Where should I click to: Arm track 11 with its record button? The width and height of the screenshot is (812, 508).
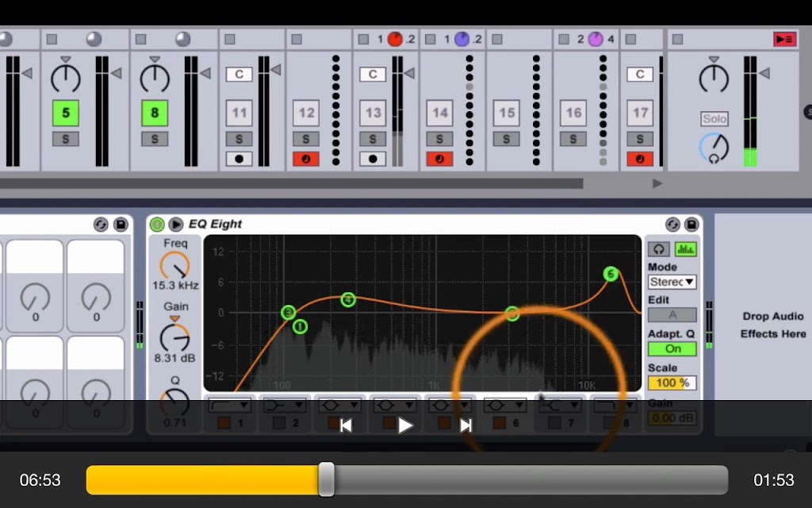(x=239, y=159)
